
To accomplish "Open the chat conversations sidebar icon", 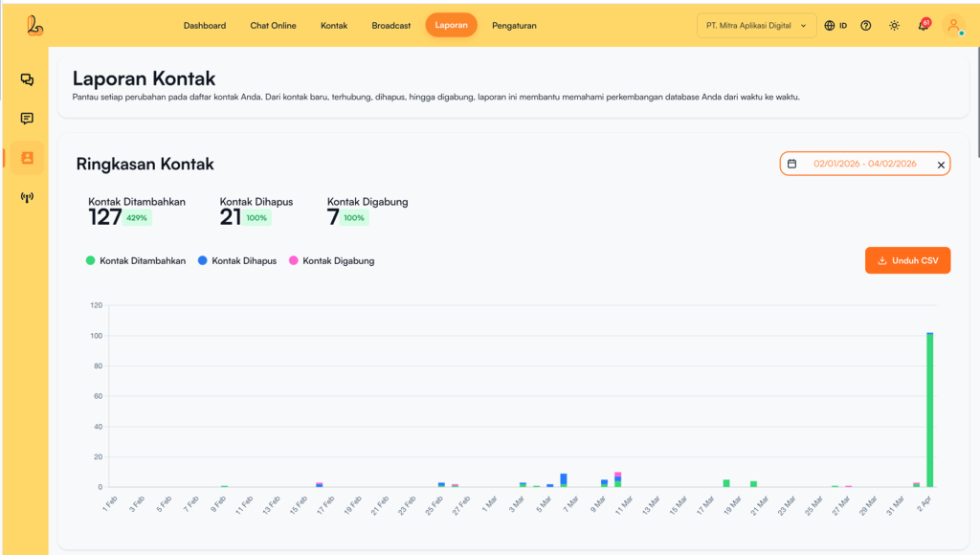I will (x=27, y=80).
